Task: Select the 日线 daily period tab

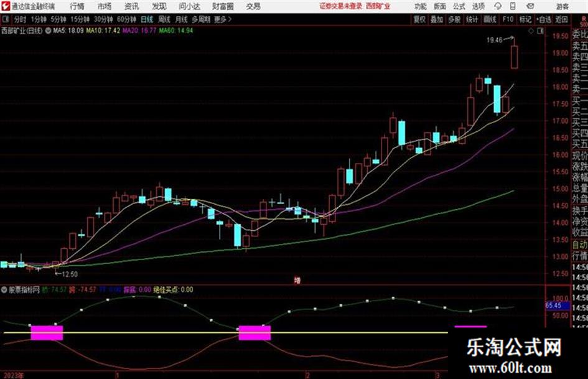Action: (147, 19)
